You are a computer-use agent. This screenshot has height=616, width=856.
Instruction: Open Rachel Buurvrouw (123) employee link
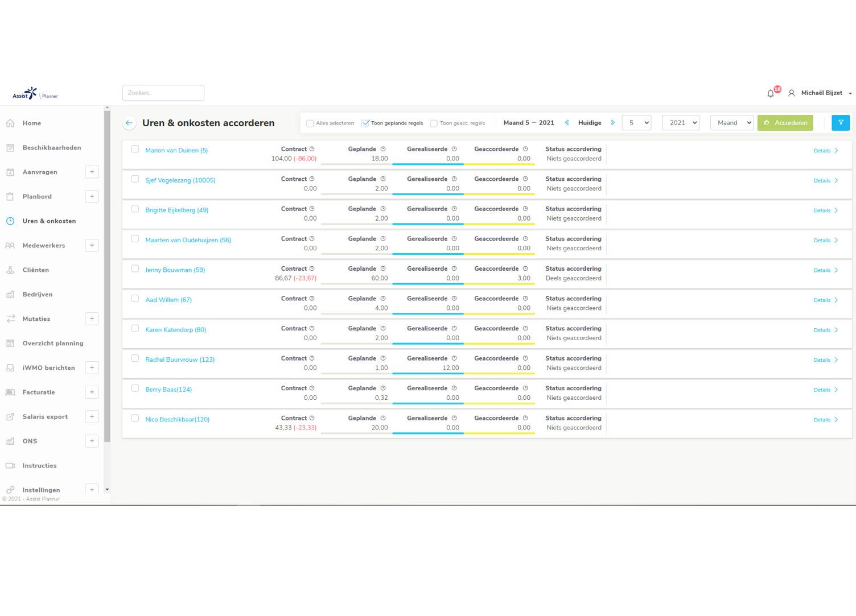coord(180,360)
